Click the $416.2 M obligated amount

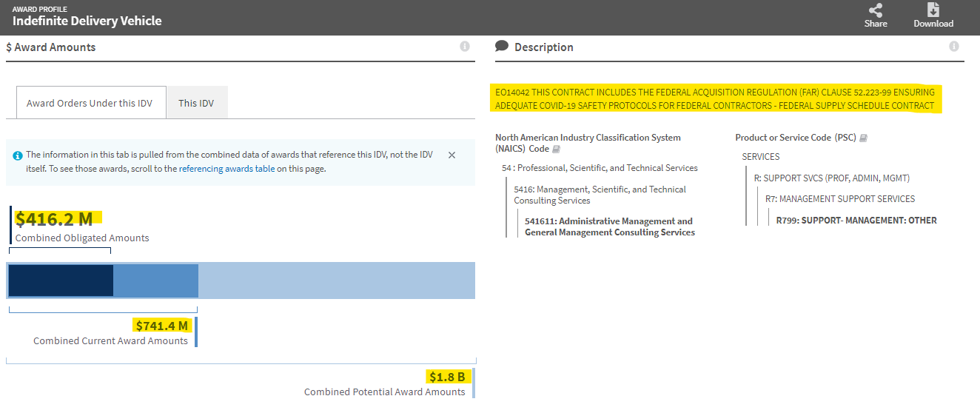[54, 218]
